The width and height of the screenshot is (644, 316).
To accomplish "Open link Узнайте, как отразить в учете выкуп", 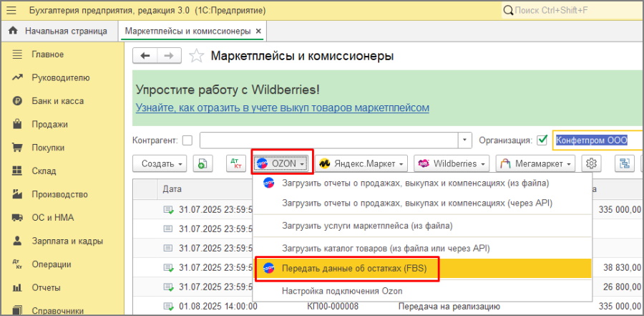I will (x=282, y=107).
